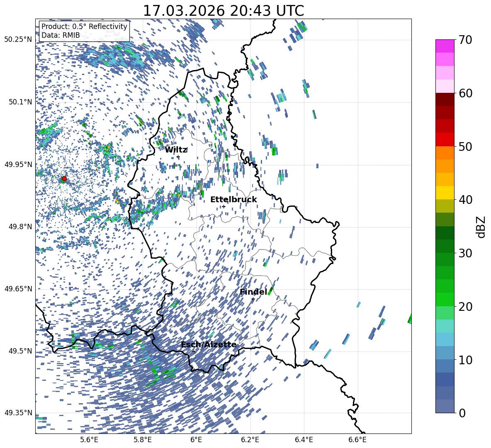Click the Esch/Alzette city label
The width and height of the screenshot is (491, 448).
pos(209,345)
